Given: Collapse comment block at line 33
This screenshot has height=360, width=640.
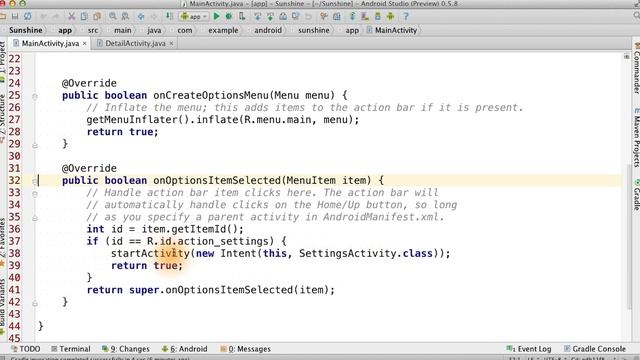Looking at the screenshot, I should click(35, 193).
